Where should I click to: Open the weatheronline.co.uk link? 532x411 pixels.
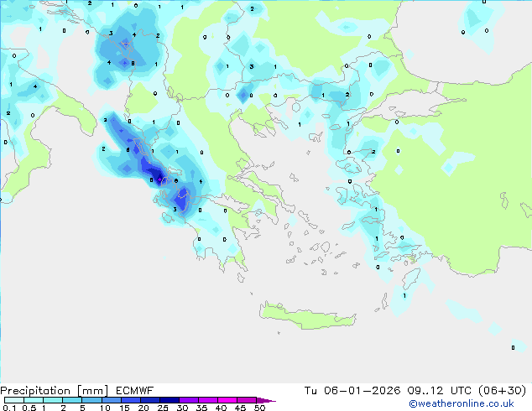pyautogui.click(x=462, y=403)
